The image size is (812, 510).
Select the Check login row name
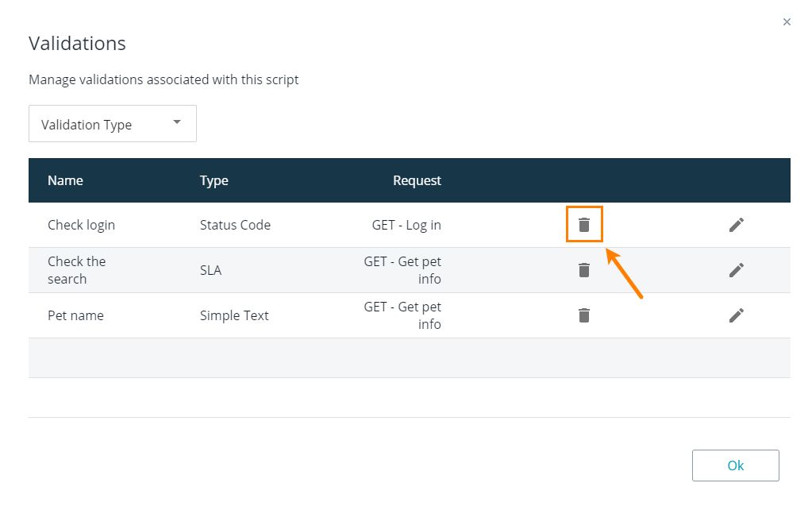click(x=81, y=225)
